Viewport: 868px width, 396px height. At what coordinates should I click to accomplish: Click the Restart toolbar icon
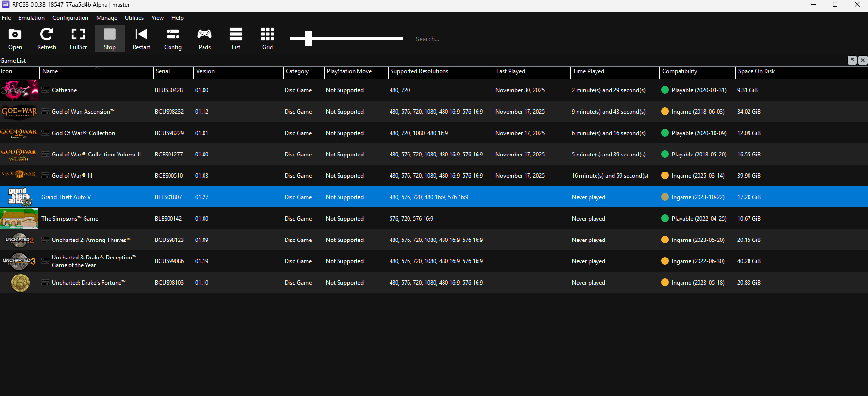[141, 39]
